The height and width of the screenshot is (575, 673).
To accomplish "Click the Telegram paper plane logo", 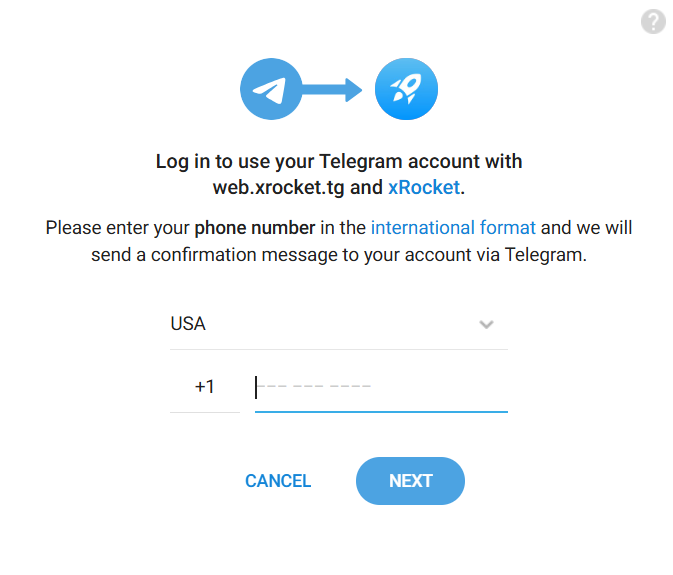I will 271,91.
